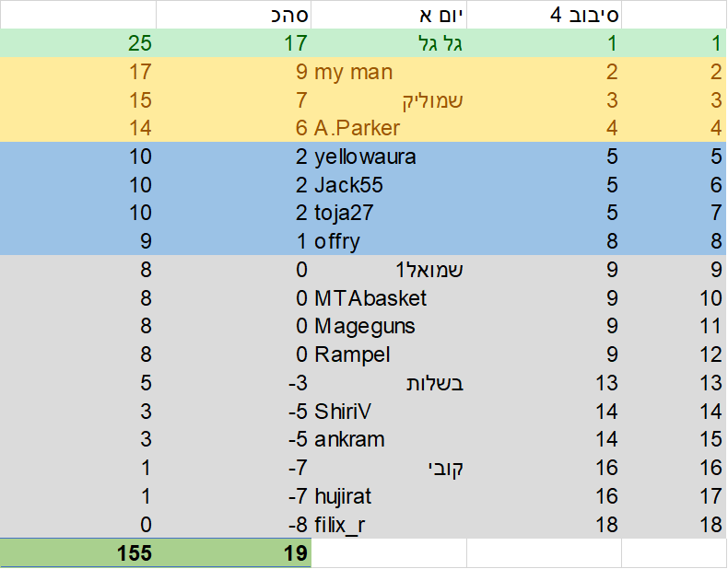This screenshot has height=569, width=728.
Task: Click the toja27 cell
Action: 389,214
